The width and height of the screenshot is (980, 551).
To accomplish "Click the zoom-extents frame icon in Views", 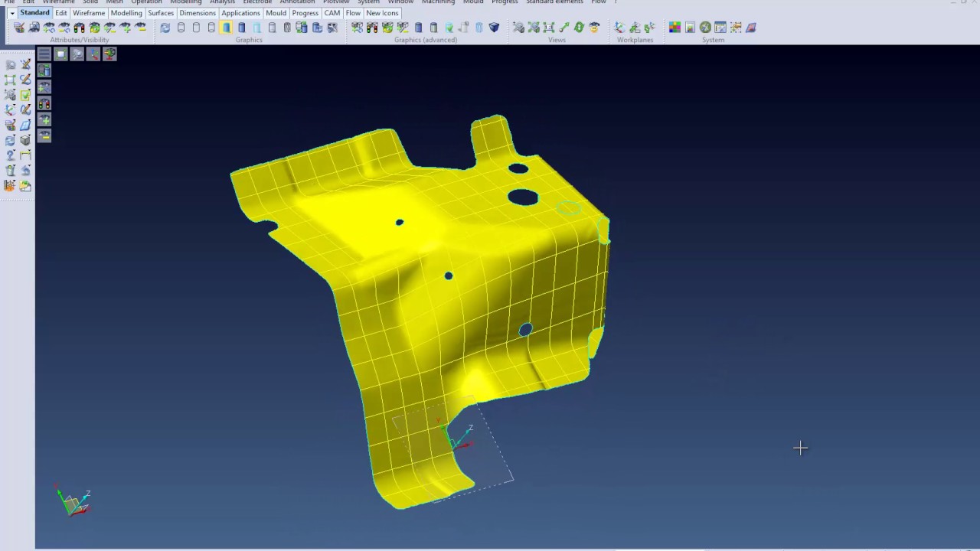I will coord(549,28).
